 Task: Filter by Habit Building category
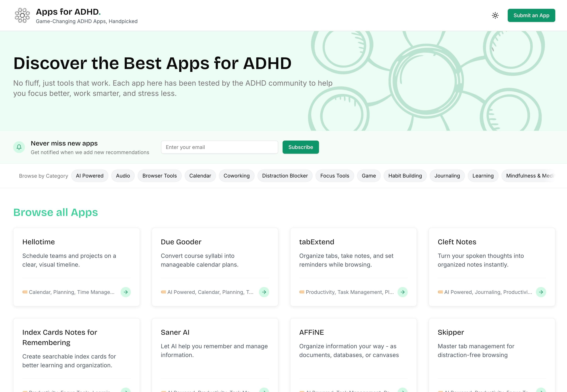click(x=405, y=176)
